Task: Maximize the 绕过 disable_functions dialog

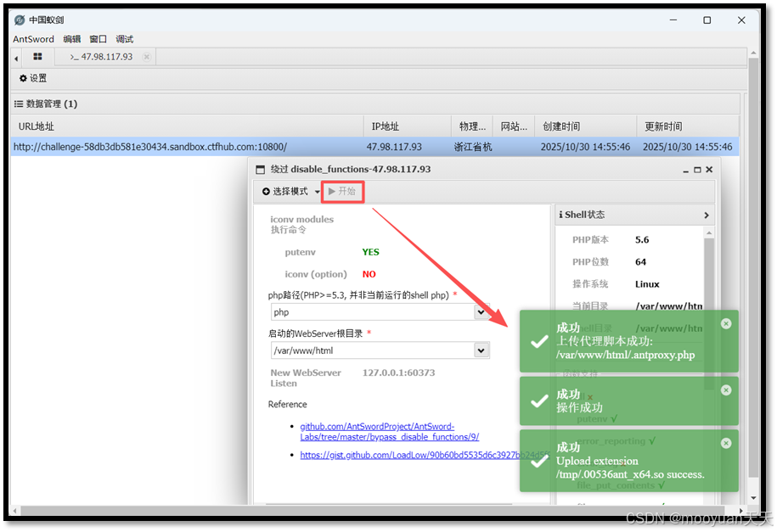Action: (x=697, y=170)
